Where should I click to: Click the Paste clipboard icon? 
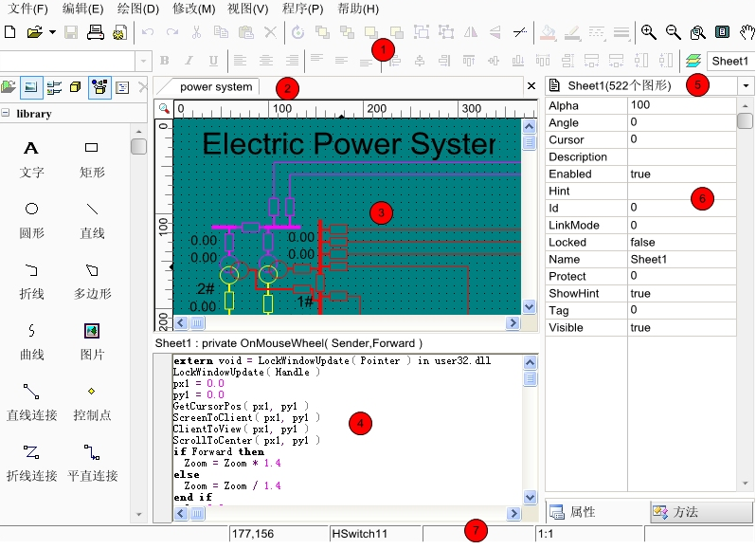[246, 32]
